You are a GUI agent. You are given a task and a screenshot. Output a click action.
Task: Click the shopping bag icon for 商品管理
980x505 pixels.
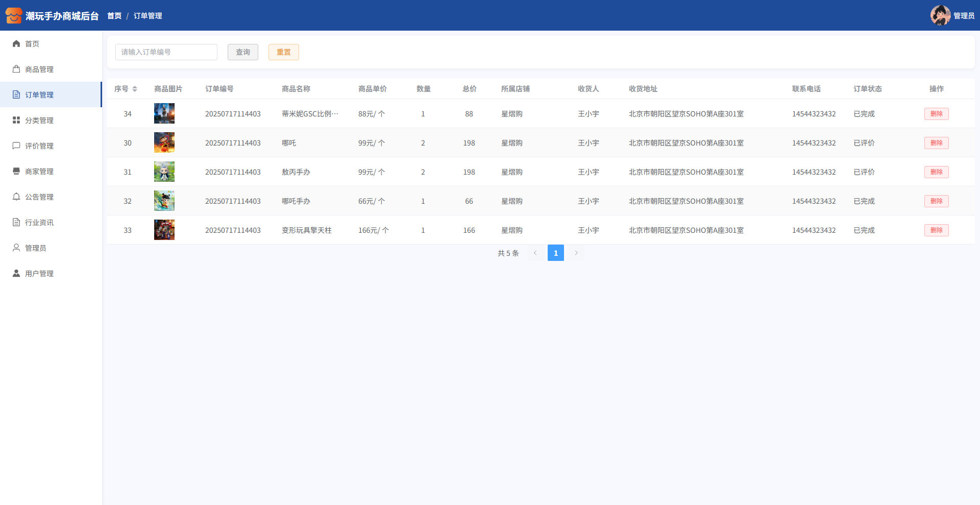[x=16, y=69]
